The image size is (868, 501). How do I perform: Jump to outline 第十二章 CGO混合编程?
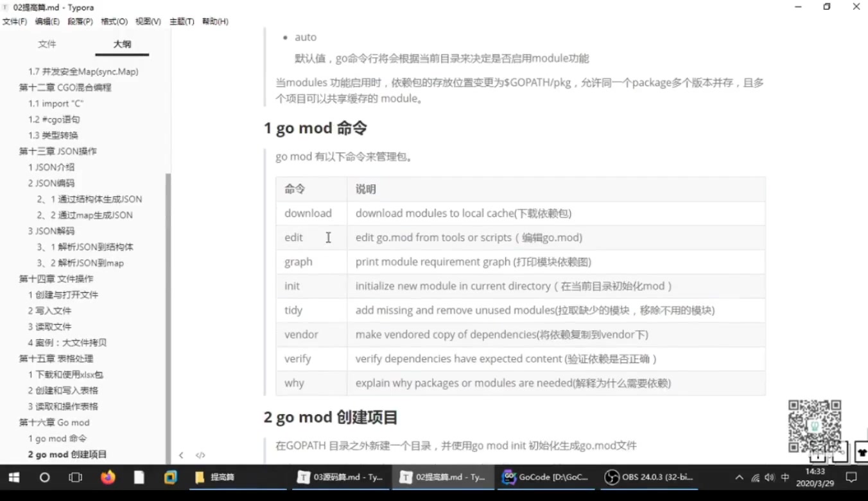65,87
